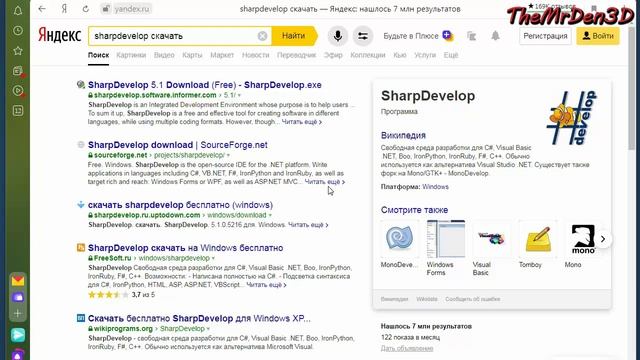
Task: Click Будьте в Плюсе link
Action: point(411,36)
